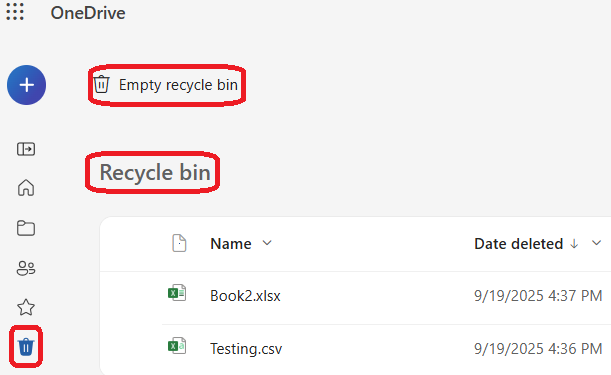Open the app launcher waffle grid
The width and height of the screenshot is (611, 375).
[15, 12]
